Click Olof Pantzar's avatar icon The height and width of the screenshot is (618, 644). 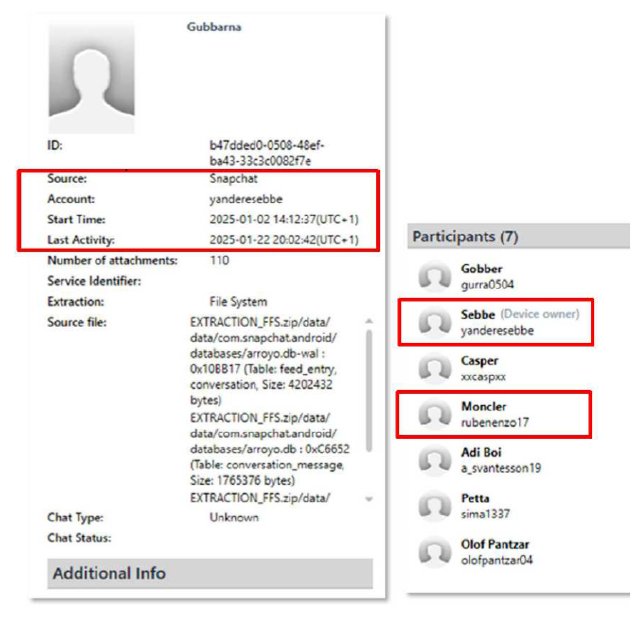click(434, 552)
